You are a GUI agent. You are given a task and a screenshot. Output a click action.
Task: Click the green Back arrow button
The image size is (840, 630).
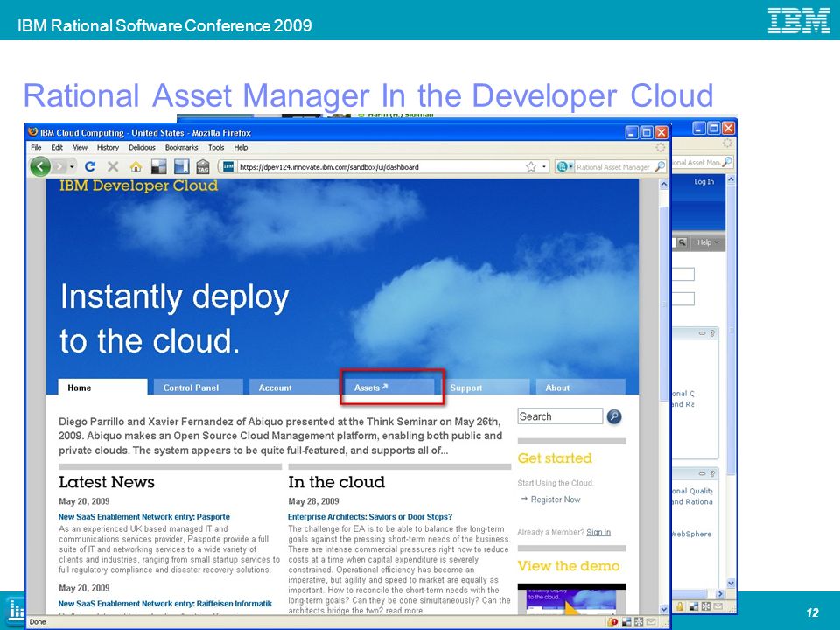point(40,166)
